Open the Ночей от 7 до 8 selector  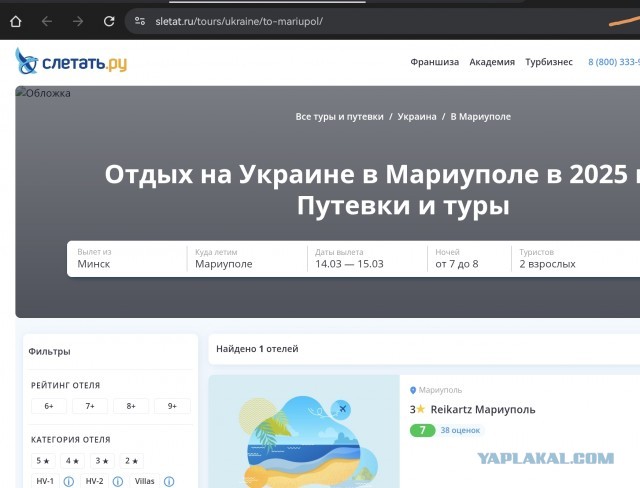point(469,259)
